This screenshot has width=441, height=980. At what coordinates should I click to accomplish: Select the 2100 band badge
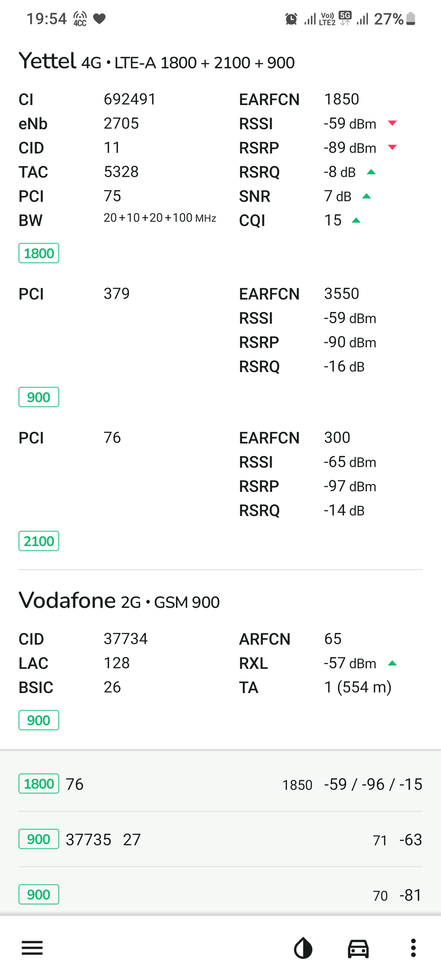39,541
